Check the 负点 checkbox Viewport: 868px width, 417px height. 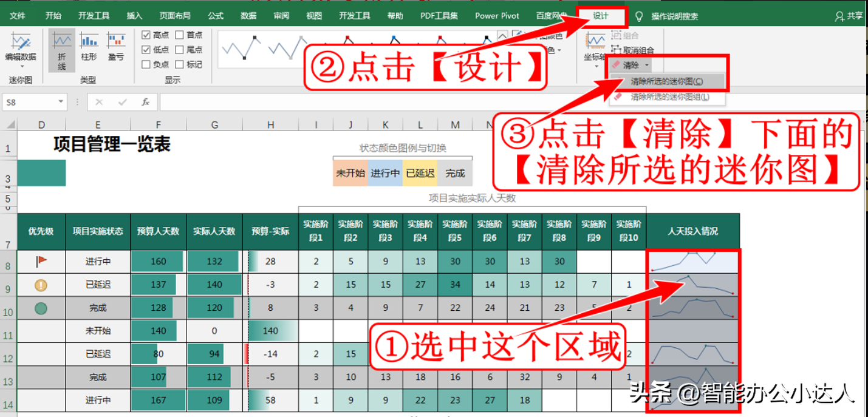tap(146, 64)
